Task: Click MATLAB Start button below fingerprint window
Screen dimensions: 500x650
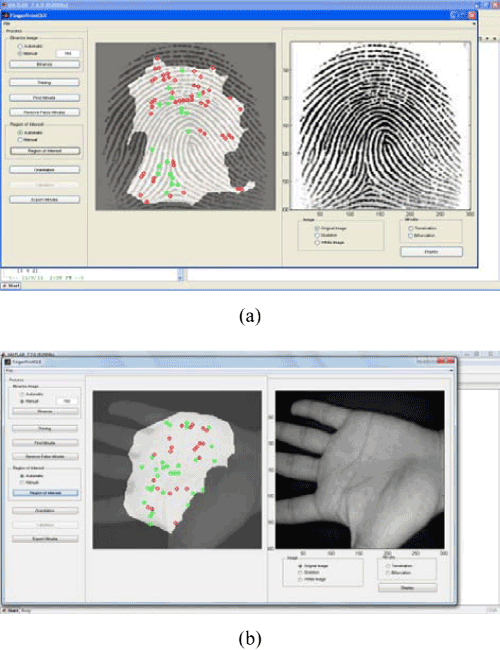Action: point(11,286)
